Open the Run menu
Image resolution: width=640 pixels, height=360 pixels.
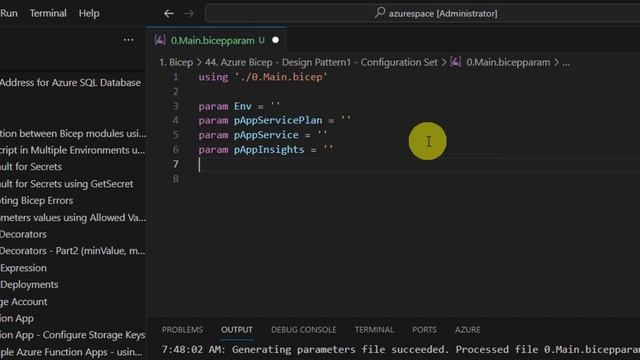click(x=9, y=13)
